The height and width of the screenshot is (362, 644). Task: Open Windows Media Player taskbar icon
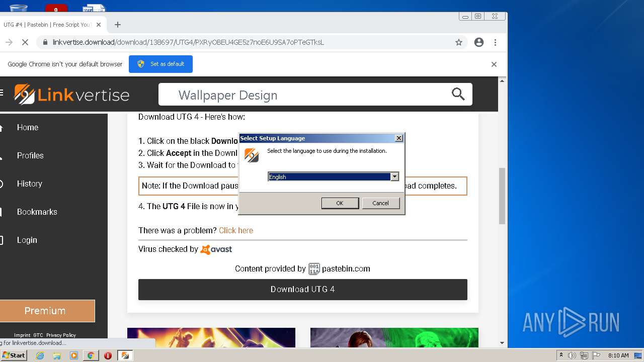click(74, 355)
